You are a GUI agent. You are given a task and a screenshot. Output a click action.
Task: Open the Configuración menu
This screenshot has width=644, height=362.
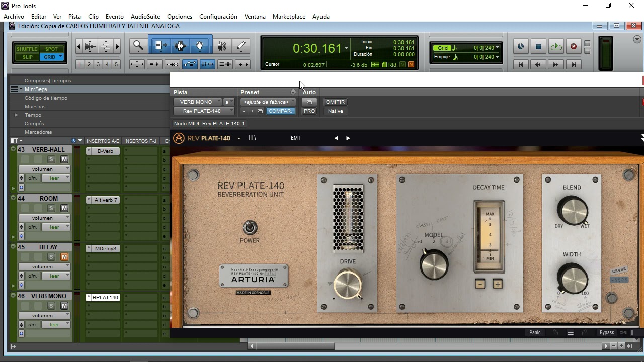point(218,17)
